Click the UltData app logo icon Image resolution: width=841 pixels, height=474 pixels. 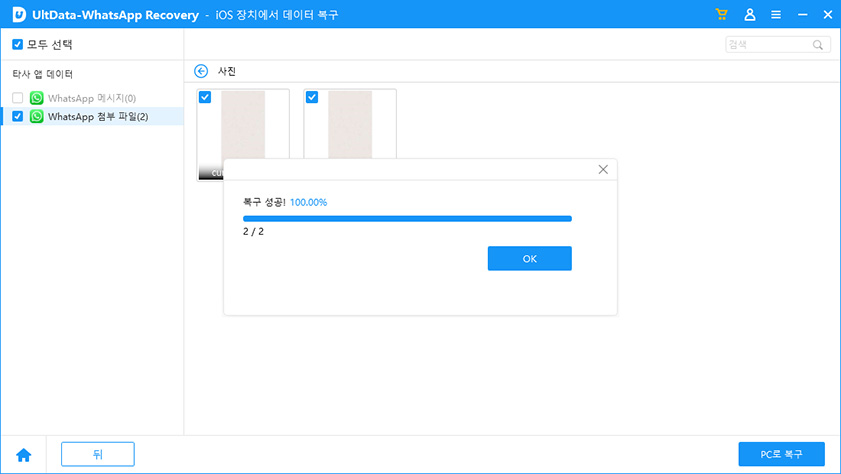(x=18, y=14)
